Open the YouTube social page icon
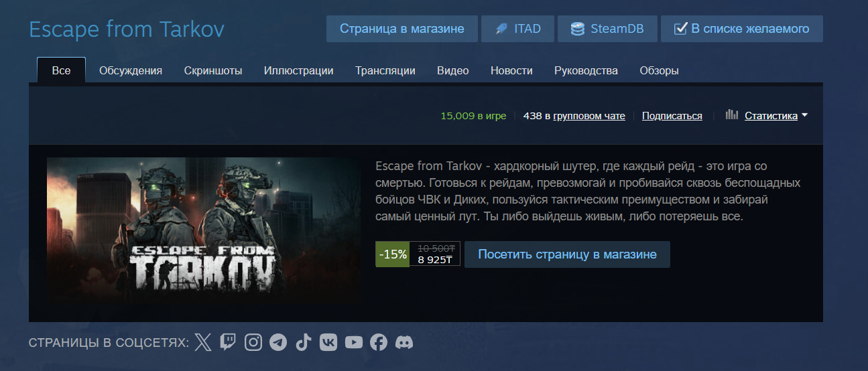This screenshot has width=868, height=371. [x=354, y=343]
